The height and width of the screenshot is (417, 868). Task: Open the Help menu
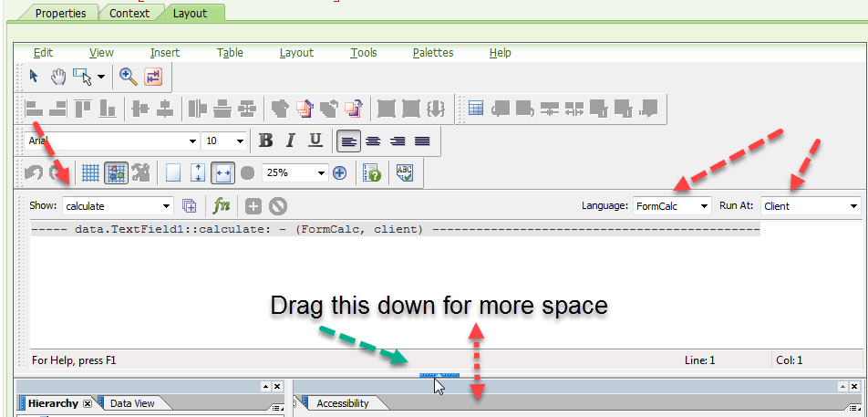500,53
